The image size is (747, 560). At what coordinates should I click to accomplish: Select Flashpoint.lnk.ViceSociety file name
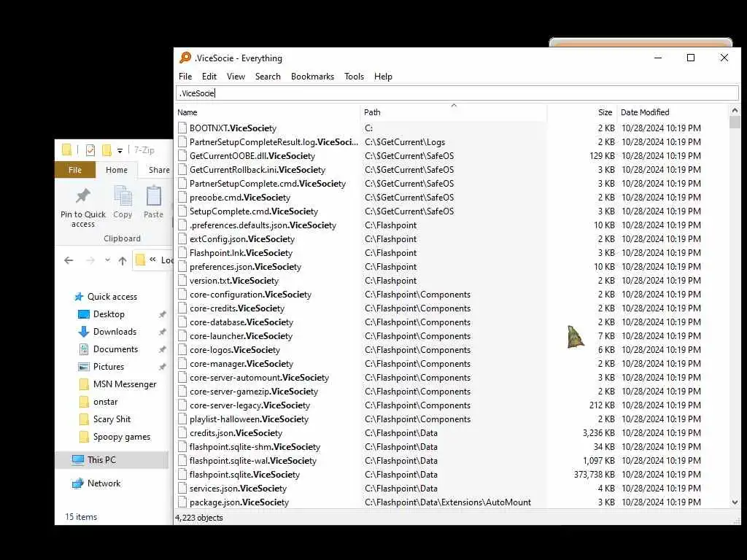pyautogui.click(x=241, y=253)
